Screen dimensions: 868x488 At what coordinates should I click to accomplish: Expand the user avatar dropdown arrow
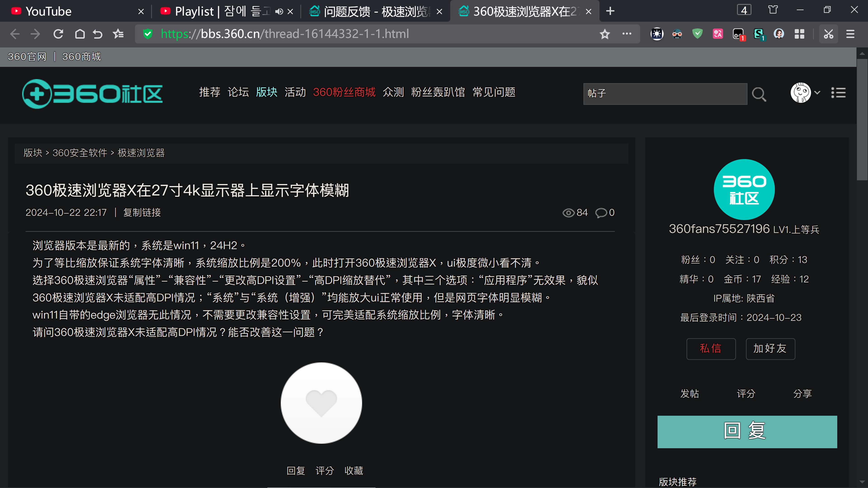click(817, 92)
